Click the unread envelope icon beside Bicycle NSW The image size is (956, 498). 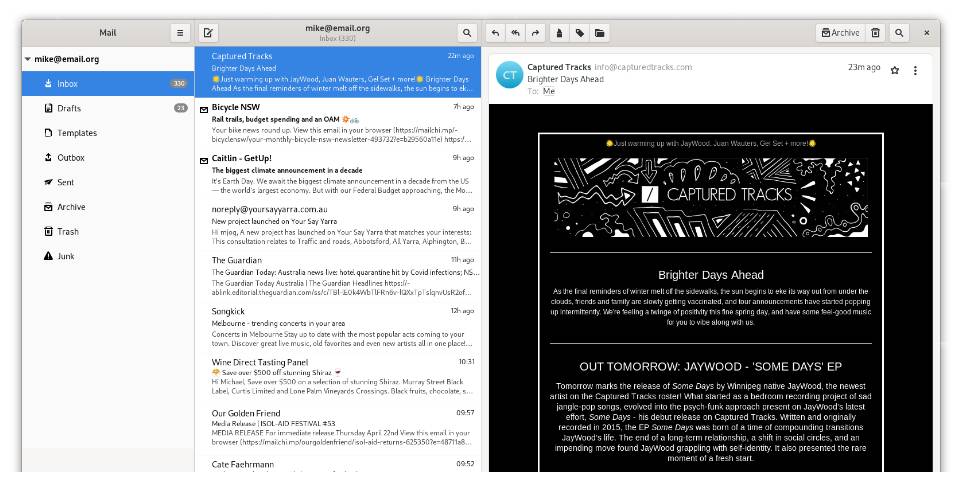204,110
